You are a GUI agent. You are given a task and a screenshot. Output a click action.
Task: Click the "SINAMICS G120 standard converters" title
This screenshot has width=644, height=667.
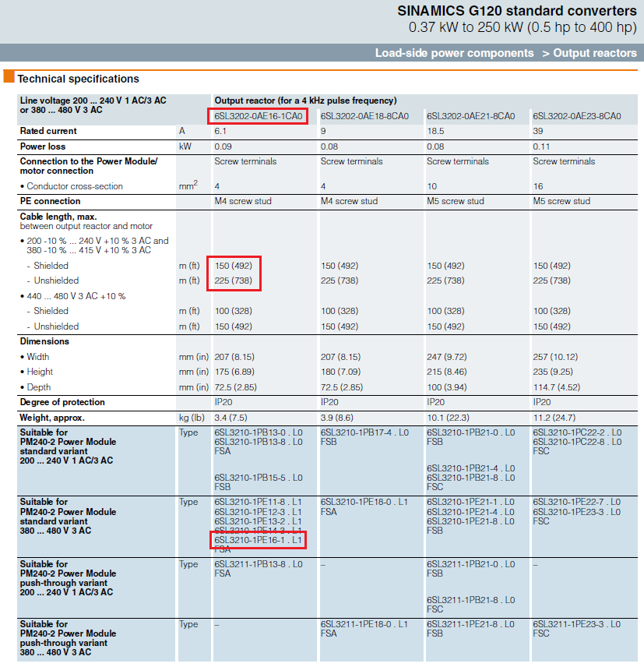click(x=517, y=11)
